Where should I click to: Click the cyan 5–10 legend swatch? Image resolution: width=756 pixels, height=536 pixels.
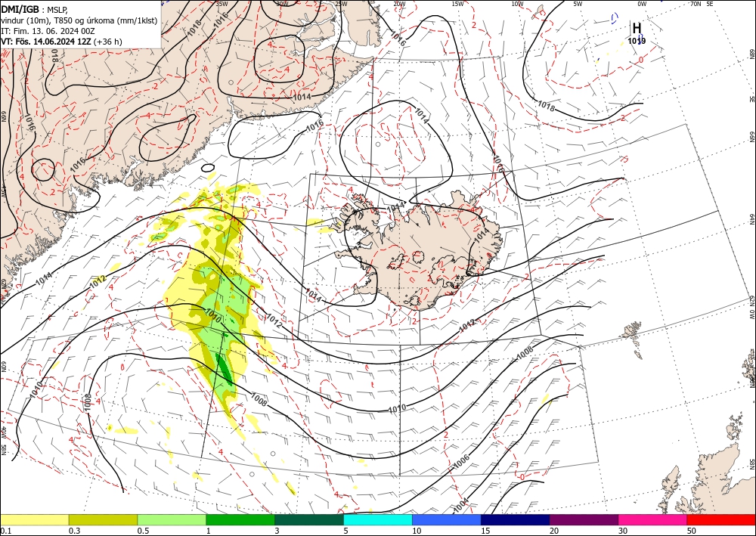point(378,519)
